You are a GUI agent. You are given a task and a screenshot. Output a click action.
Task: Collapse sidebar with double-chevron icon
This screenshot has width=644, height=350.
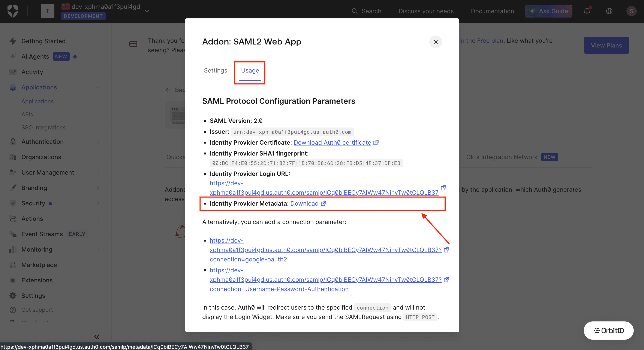click(97, 337)
